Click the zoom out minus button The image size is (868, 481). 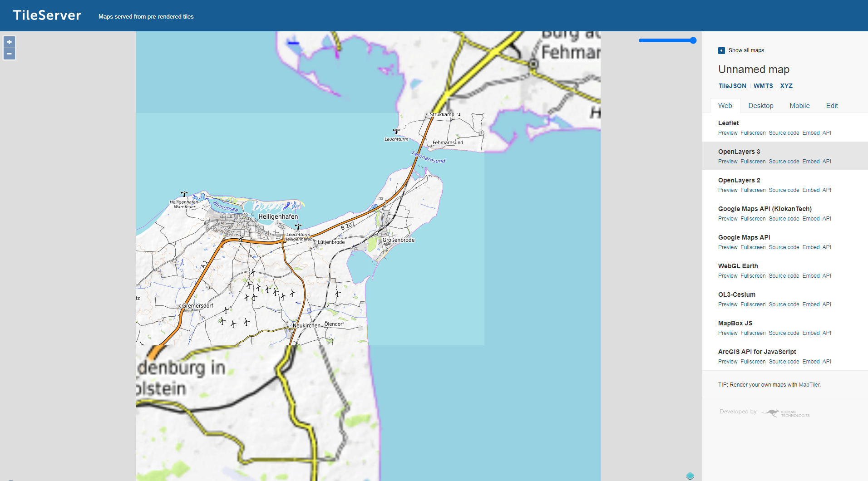pyautogui.click(x=9, y=54)
